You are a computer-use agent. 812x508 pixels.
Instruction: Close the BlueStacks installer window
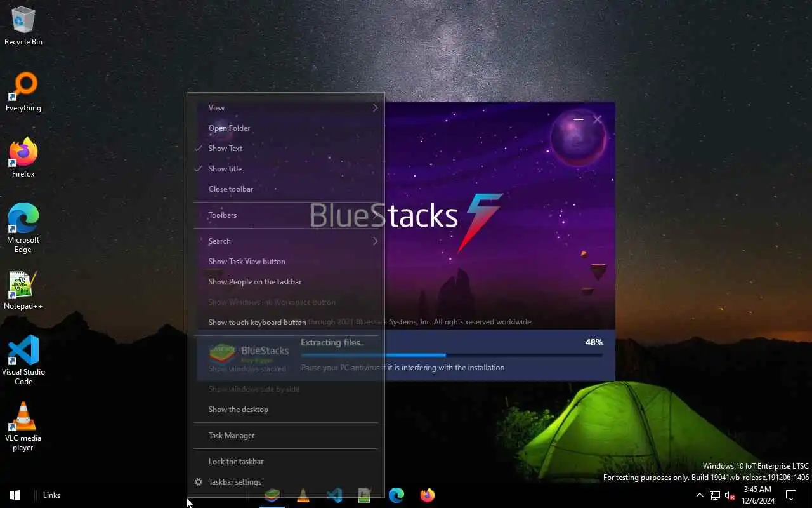[x=597, y=119]
